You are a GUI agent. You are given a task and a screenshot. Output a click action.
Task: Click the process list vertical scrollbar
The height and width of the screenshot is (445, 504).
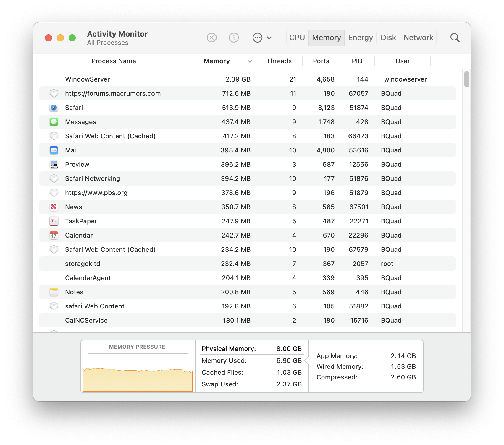coord(467,79)
